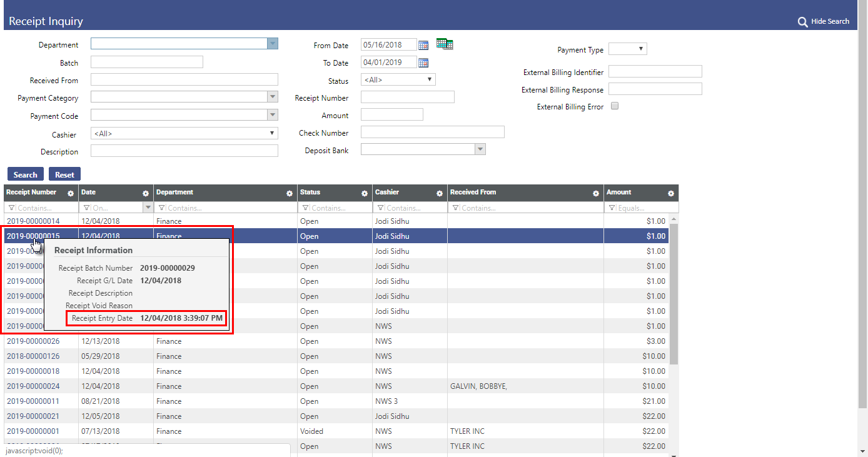Open Department column settings gear
The width and height of the screenshot is (868, 457).
[290, 193]
